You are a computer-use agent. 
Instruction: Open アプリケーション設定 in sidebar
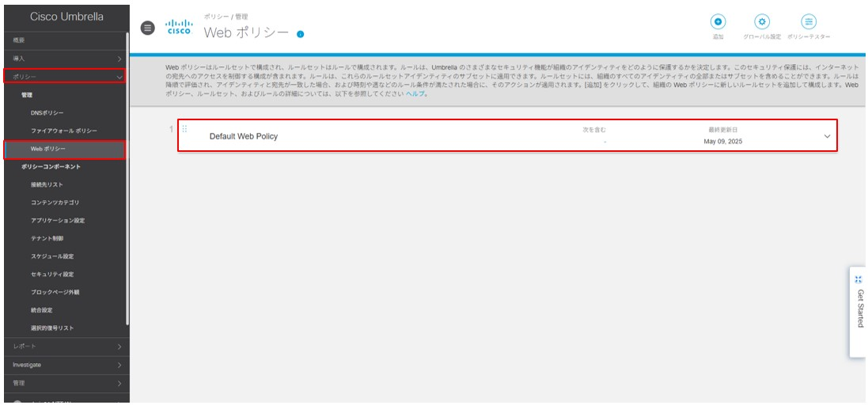click(x=58, y=220)
